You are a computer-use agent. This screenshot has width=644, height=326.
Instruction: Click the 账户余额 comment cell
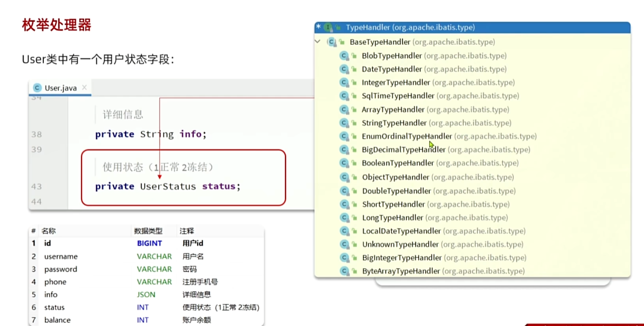(197, 320)
